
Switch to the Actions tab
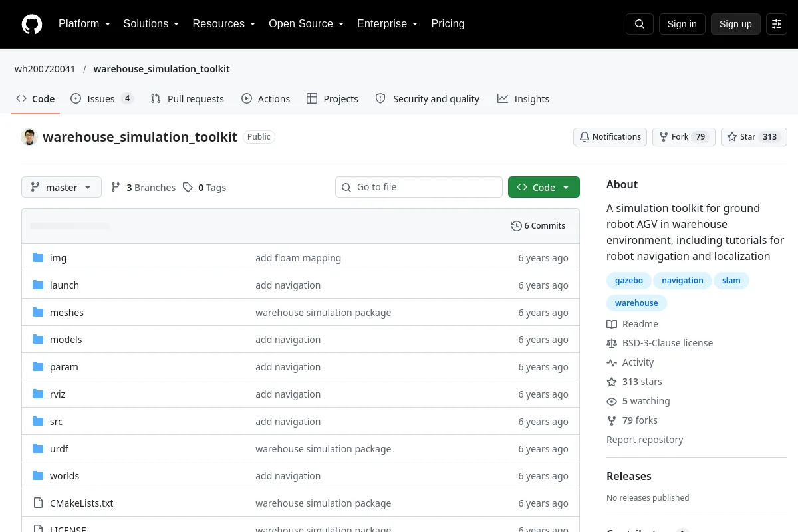pos(266,99)
